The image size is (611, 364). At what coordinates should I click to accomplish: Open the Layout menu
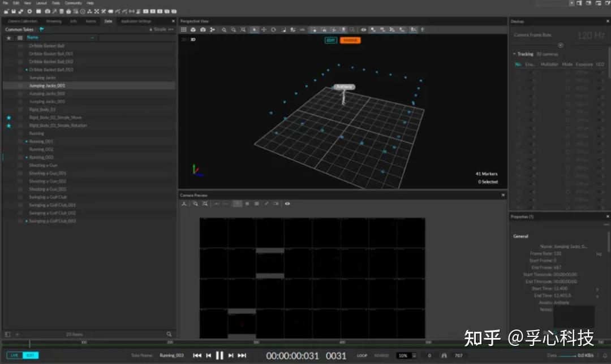click(41, 3)
